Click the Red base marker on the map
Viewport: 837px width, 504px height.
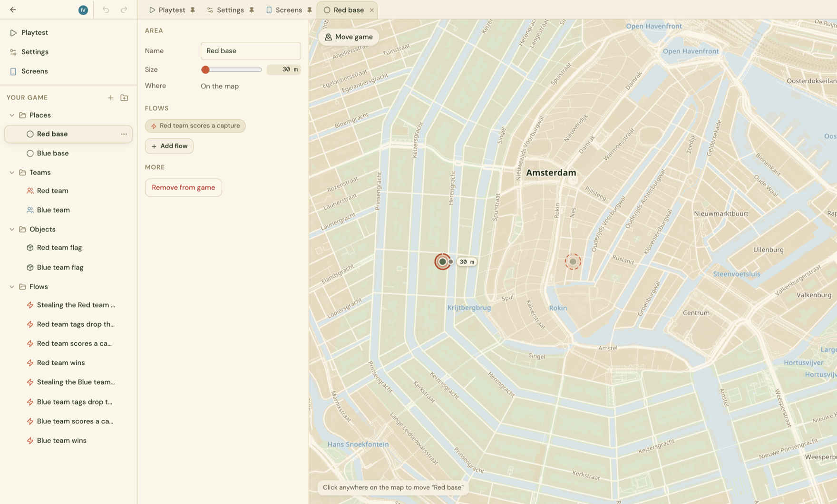(442, 262)
